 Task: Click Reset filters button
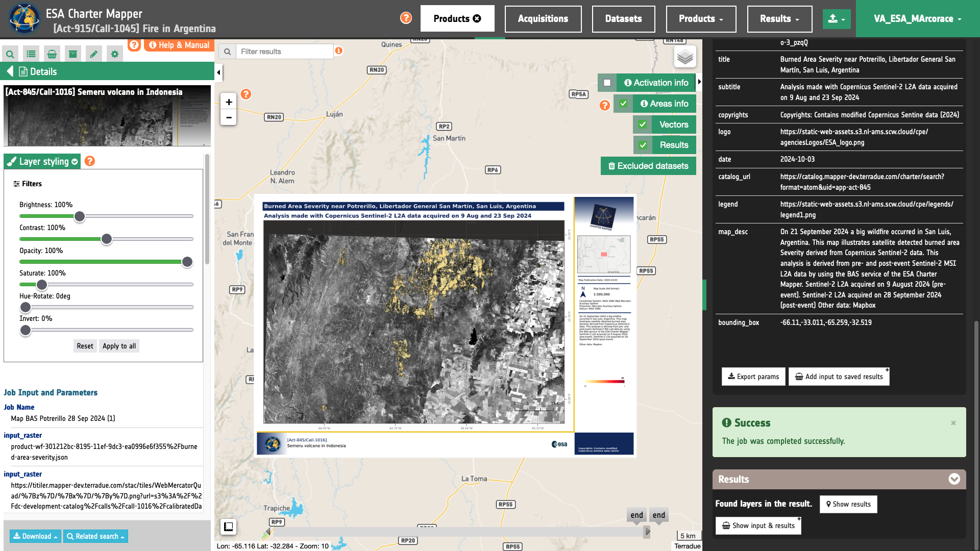85,346
